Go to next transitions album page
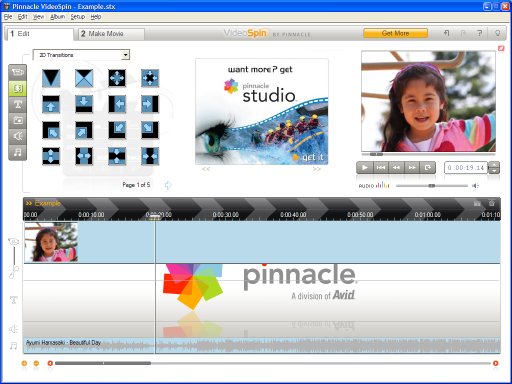The height and width of the screenshot is (384, 512). 168,185
